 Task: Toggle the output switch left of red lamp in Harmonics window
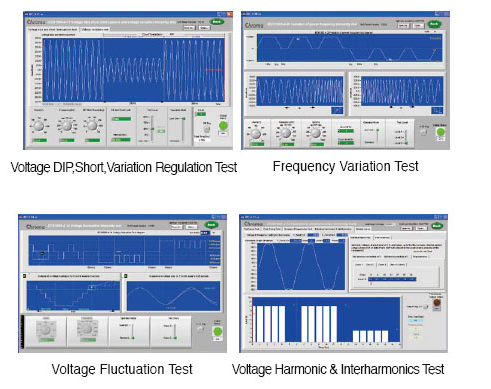[426, 306]
